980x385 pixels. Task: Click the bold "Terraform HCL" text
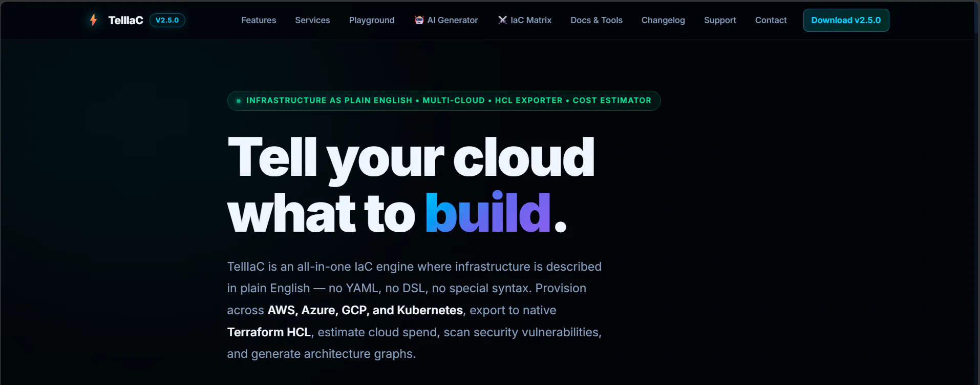tap(269, 332)
